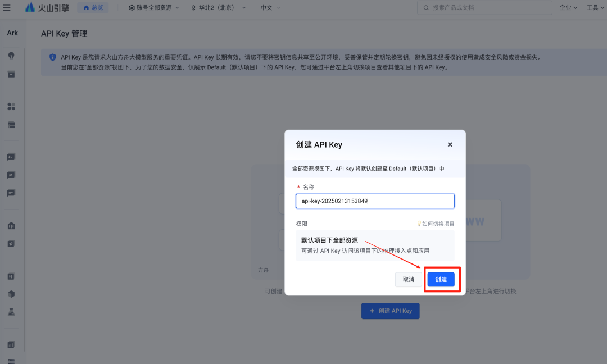Select the cube sidebar icon

[11, 294]
